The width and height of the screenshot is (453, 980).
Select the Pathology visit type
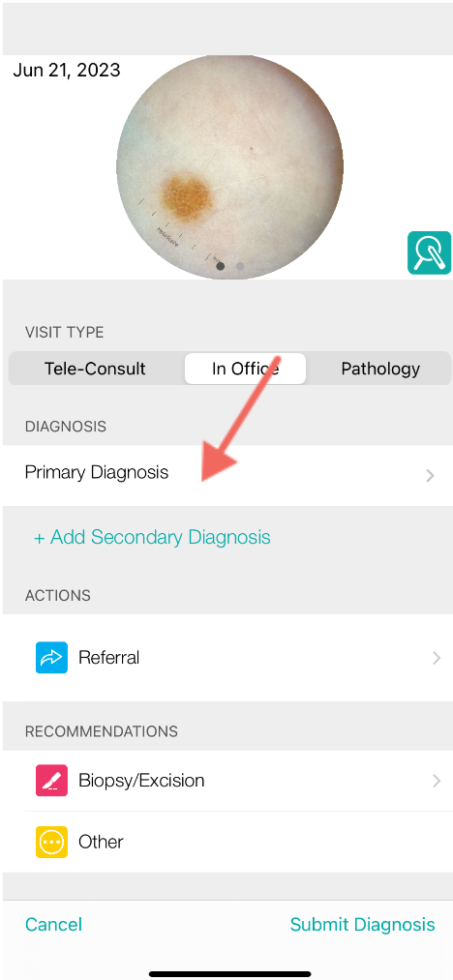[379, 369]
